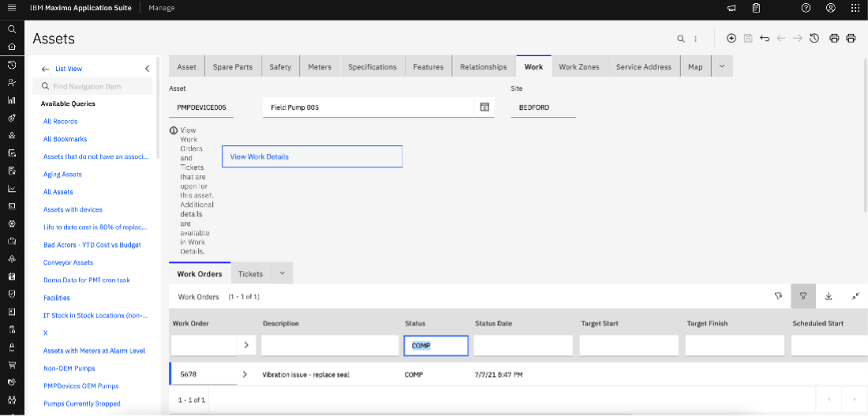Open the shopping cart icon in sidebar
This screenshot has height=417, width=868.
[12, 364]
